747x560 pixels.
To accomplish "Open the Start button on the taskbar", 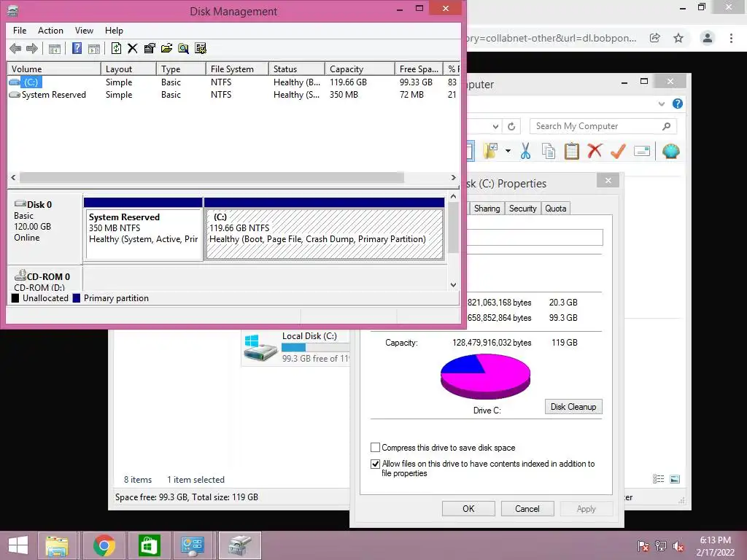I will click(18, 545).
